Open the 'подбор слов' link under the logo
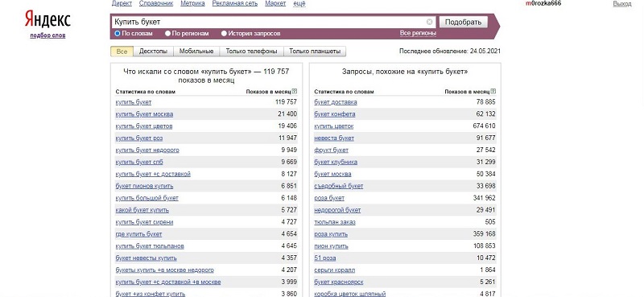Viewport: 644px width, 297px height. 47,35
